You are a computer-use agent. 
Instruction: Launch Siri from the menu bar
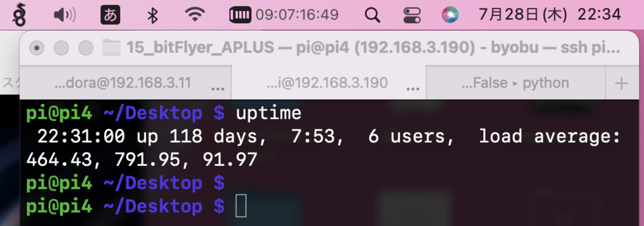pos(450,15)
